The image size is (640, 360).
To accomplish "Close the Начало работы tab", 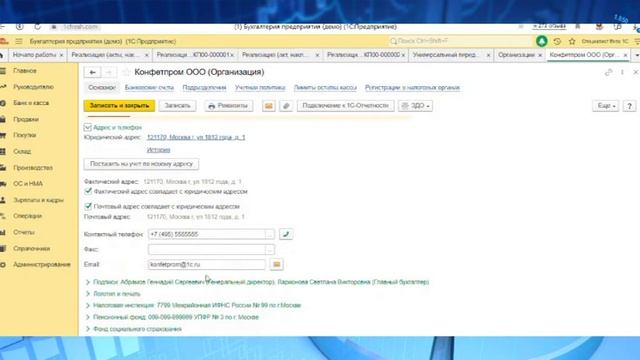I will click(x=61, y=55).
